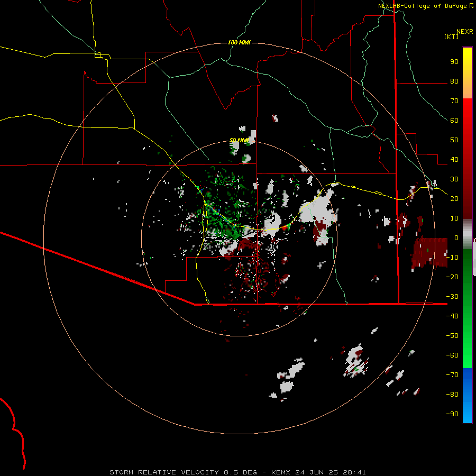Click the 20 value on velocity scale
The width and height of the screenshot is (476, 476).
click(x=454, y=199)
